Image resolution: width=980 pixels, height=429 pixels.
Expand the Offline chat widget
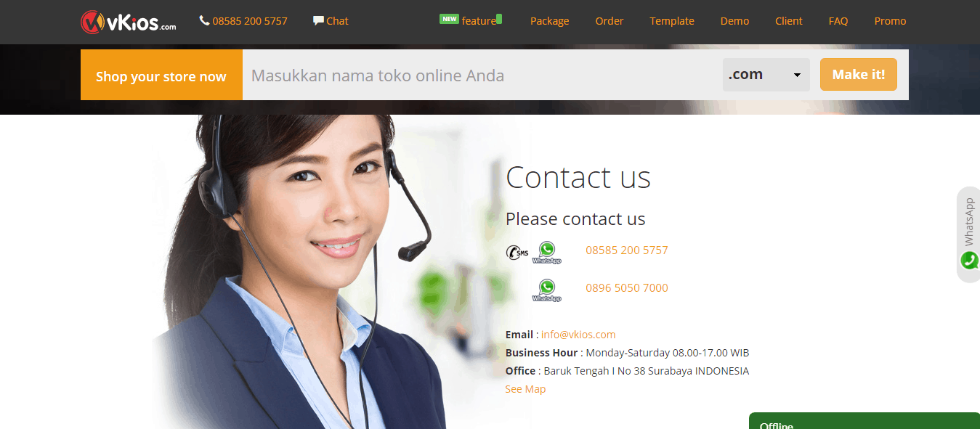pos(864,421)
